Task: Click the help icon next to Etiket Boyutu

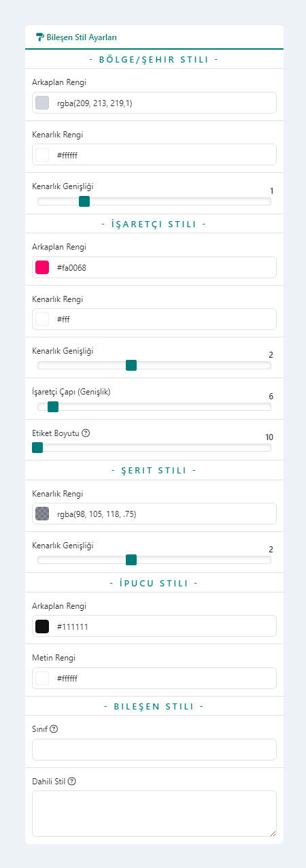Action: [x=86, y=433]
